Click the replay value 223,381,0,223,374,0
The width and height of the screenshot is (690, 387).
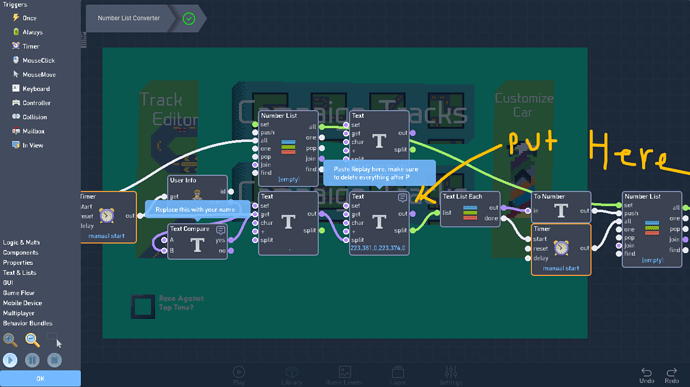click(378, 248)
